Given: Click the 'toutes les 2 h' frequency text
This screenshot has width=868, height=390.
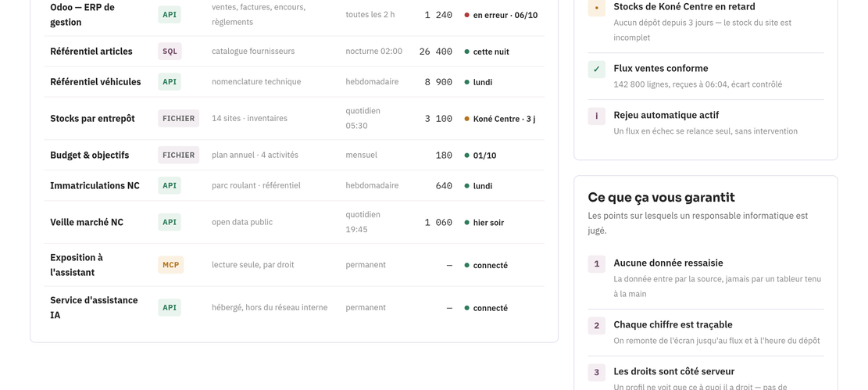Looking at the screenshot, I should [x=370, y=14].
